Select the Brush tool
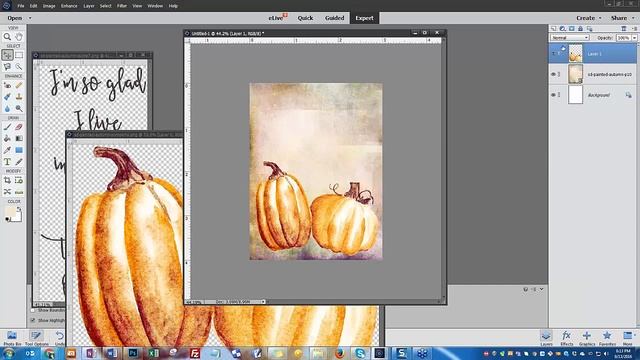 tap(7, 127)
